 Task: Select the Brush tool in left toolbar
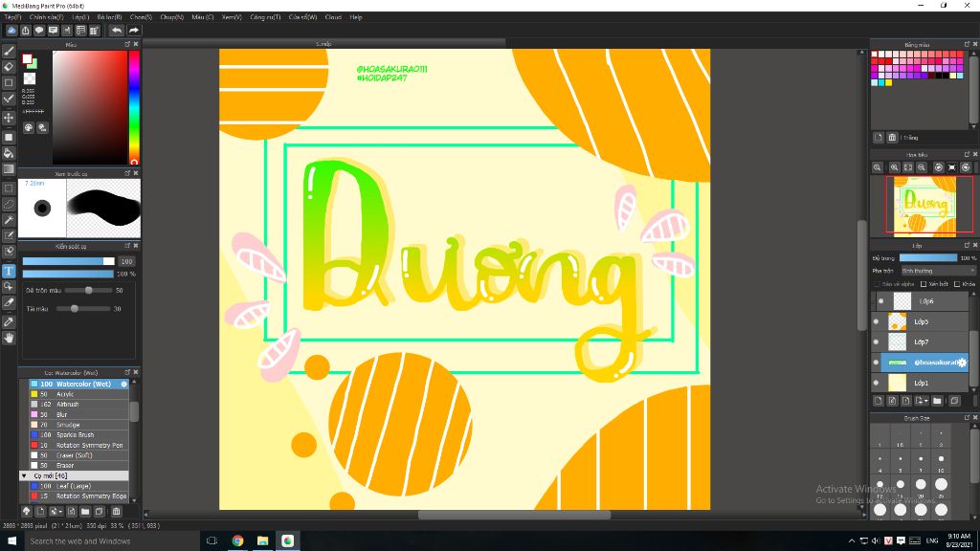[x=9, y=52]
